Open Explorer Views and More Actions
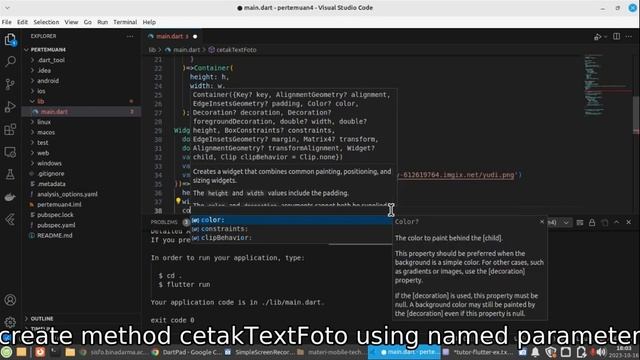Screen dimensions: 640x360 (x=130, y=36)
